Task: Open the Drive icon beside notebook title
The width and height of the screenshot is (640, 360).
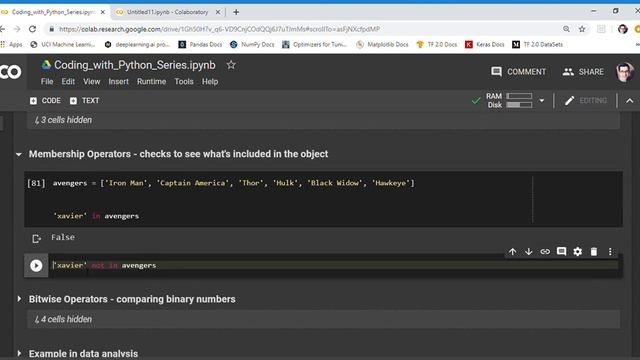Action: click(x=46, y=65)
